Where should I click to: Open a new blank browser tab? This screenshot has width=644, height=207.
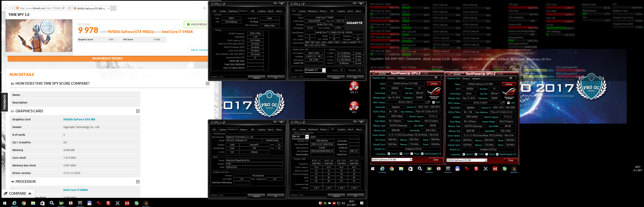113,8
